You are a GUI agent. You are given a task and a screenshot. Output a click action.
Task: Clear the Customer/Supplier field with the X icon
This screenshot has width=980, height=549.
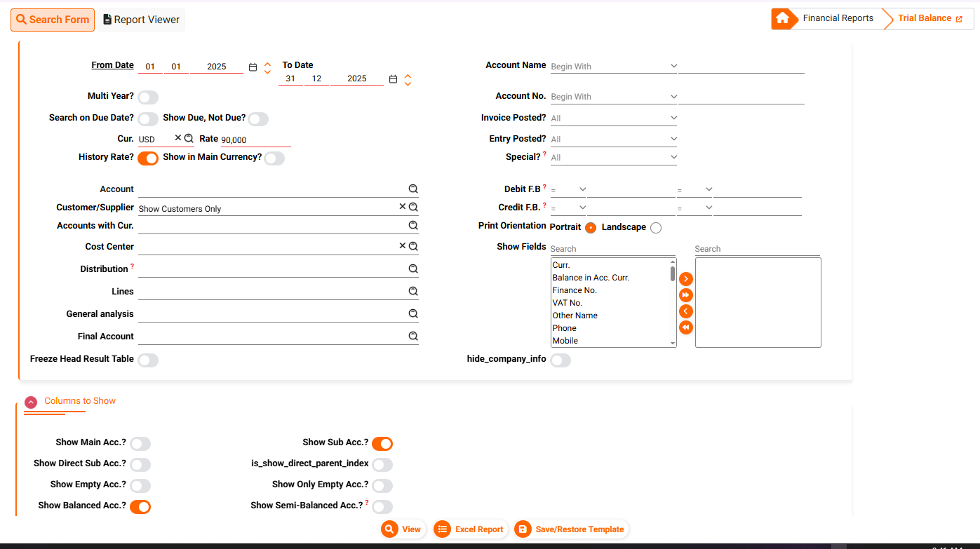(403, 207)
